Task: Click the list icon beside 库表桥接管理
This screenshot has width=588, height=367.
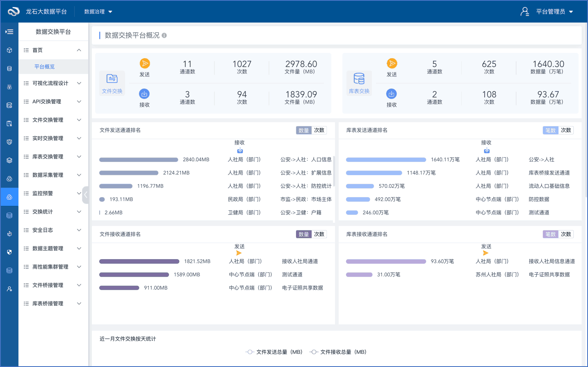Action: pos(26,303)
